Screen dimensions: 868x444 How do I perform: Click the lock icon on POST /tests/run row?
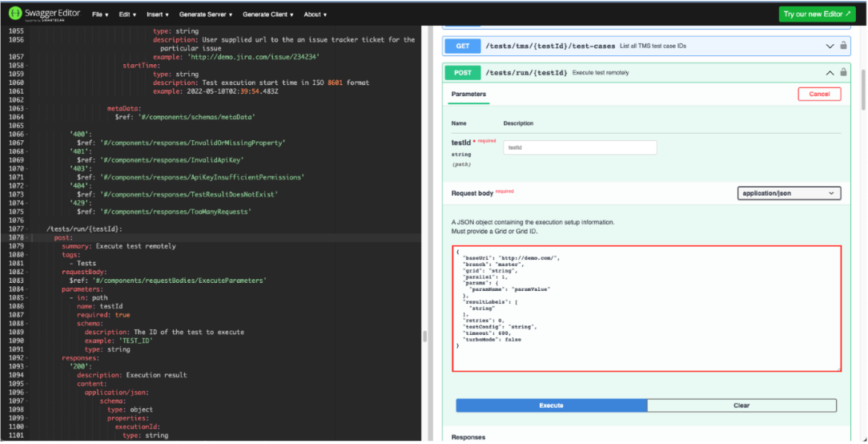pyautogui.click(x=843, y=72)
